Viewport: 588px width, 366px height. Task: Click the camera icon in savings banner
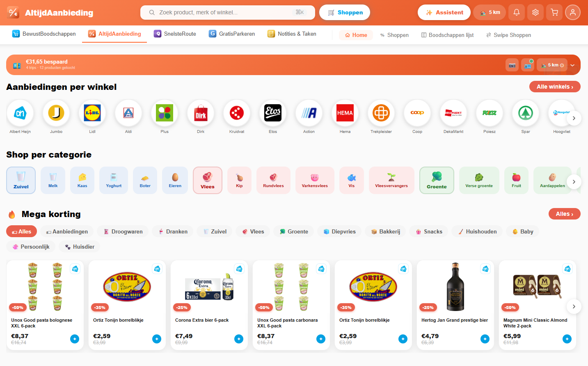point(512,65)
